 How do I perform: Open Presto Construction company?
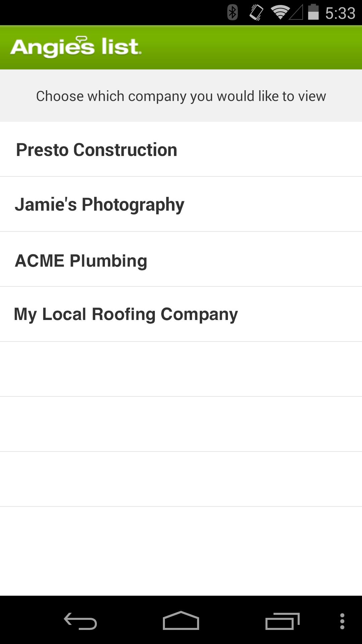(x=97, y=150)
